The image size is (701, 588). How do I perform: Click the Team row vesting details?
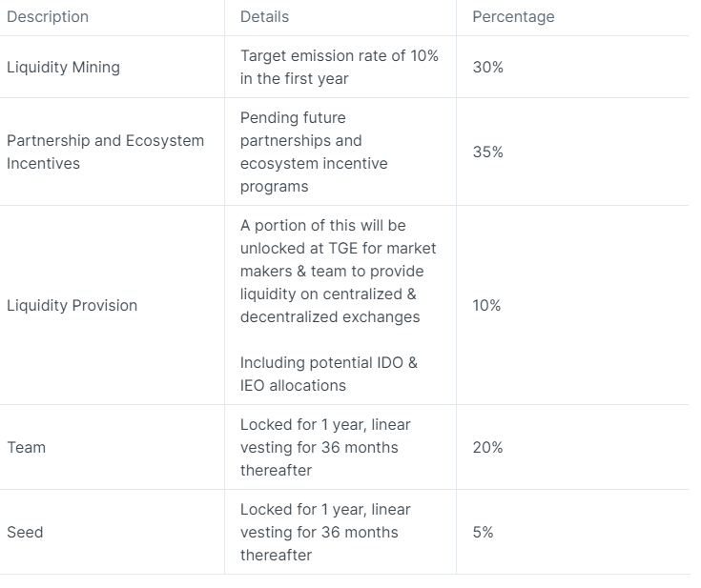(324, 447)
